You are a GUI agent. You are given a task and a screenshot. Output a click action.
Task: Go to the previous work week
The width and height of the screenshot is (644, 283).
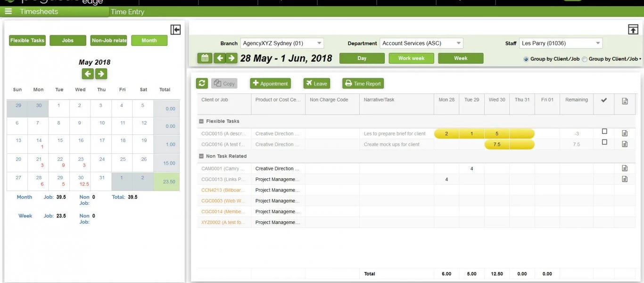pos(219,58)
